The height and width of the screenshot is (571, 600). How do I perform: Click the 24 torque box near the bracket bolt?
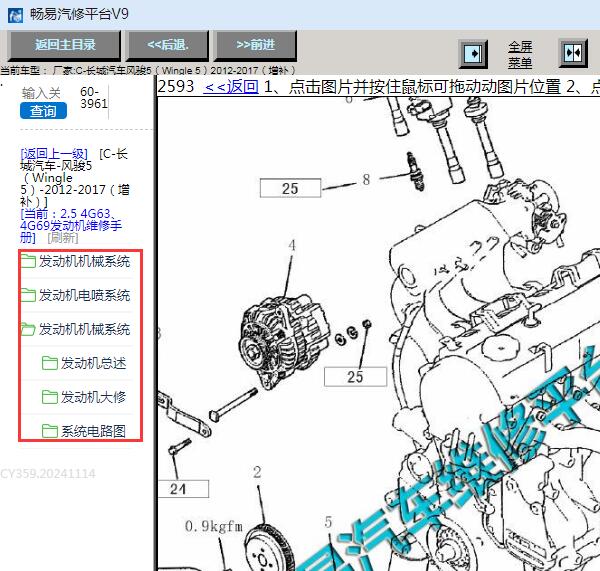click(x=182, y=489)
